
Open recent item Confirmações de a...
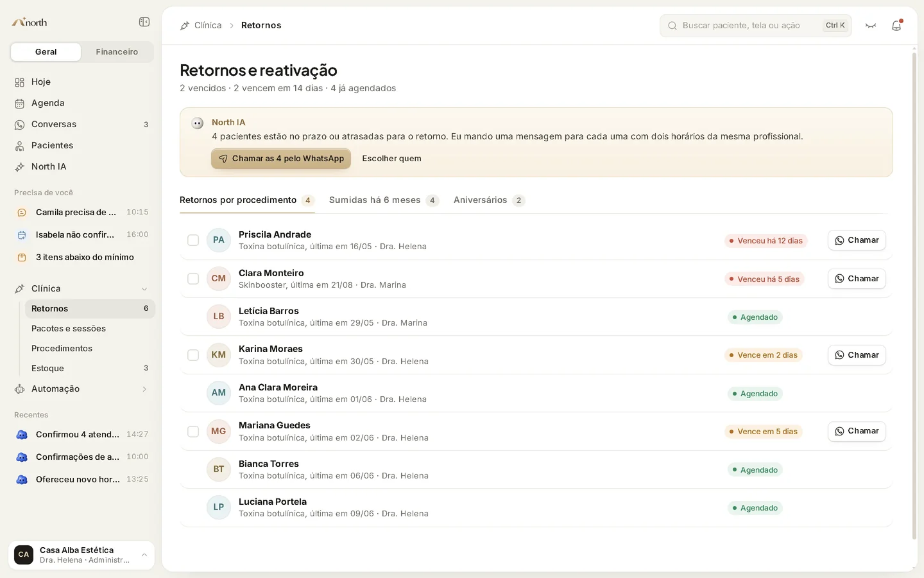(x=81, y=457)
